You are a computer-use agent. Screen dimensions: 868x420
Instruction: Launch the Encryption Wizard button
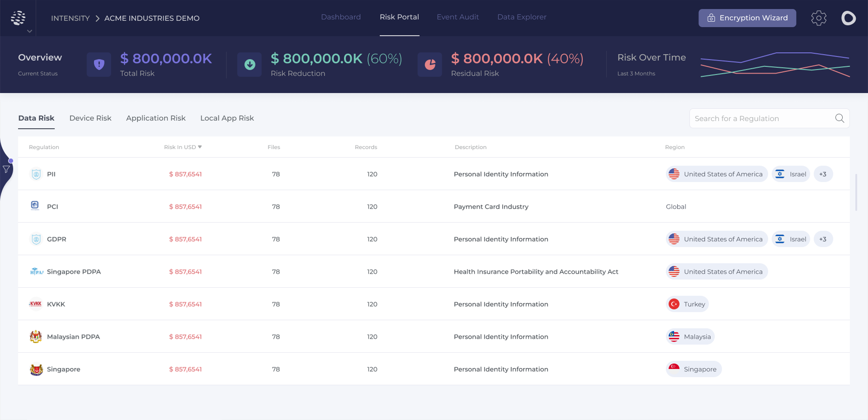[x=747, y=18]
